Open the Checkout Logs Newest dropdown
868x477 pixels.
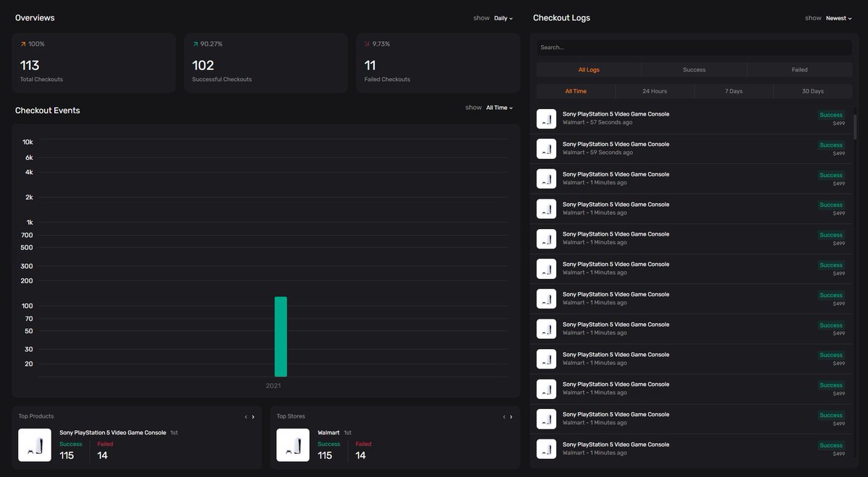click(839, 18)
